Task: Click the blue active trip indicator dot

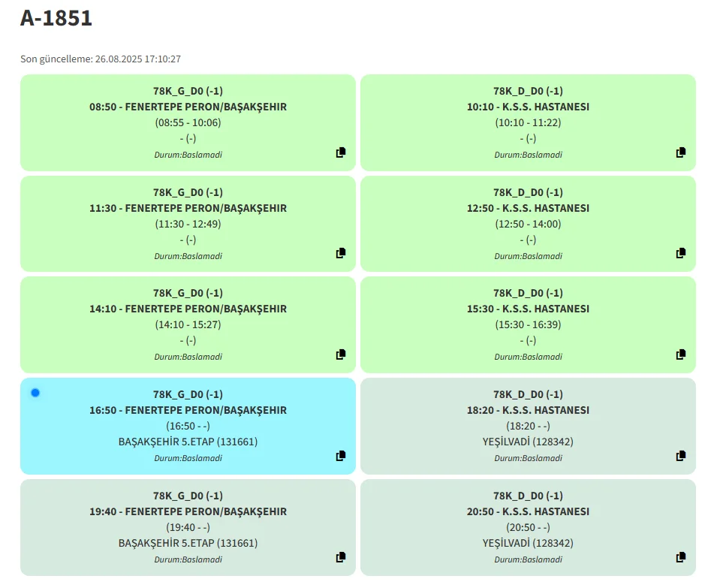Action: pyautogui.click(x=35, y=393)
